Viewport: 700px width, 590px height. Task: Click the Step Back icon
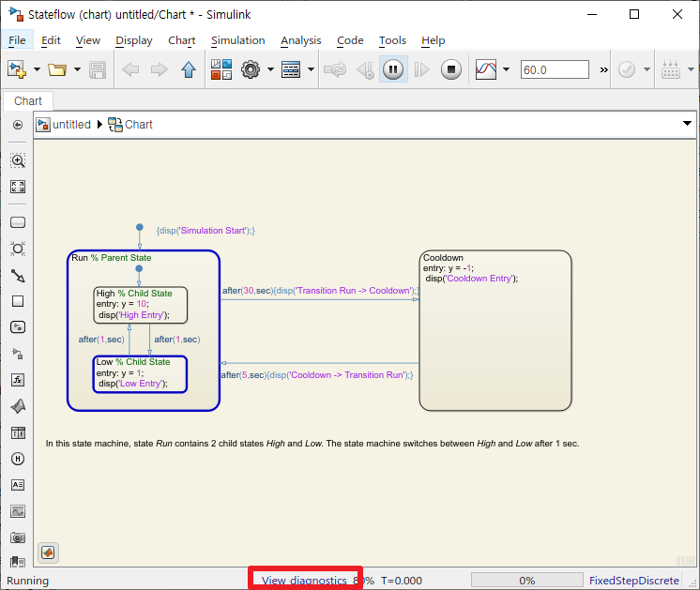(365, 69)
